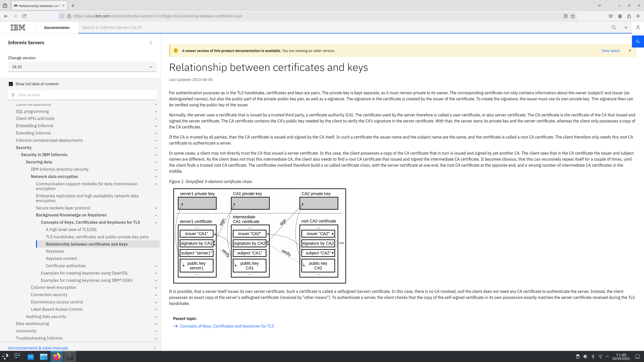Click the Bluetooth tray icon
644x362 pixels.
coord(593,356)
